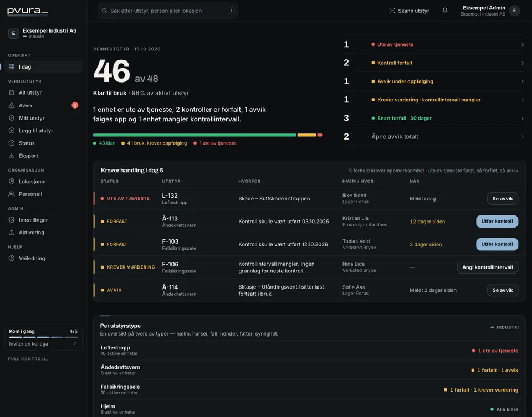Click Kom i gang progress bar
The width and height of the screenshot is (532, 417).
click(x=43, y=337)
